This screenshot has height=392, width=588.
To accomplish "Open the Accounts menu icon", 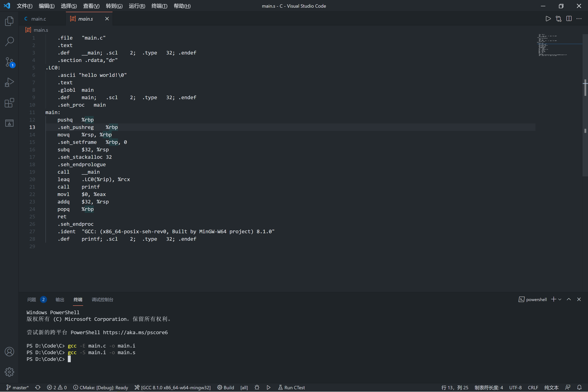I will (9, 352).
